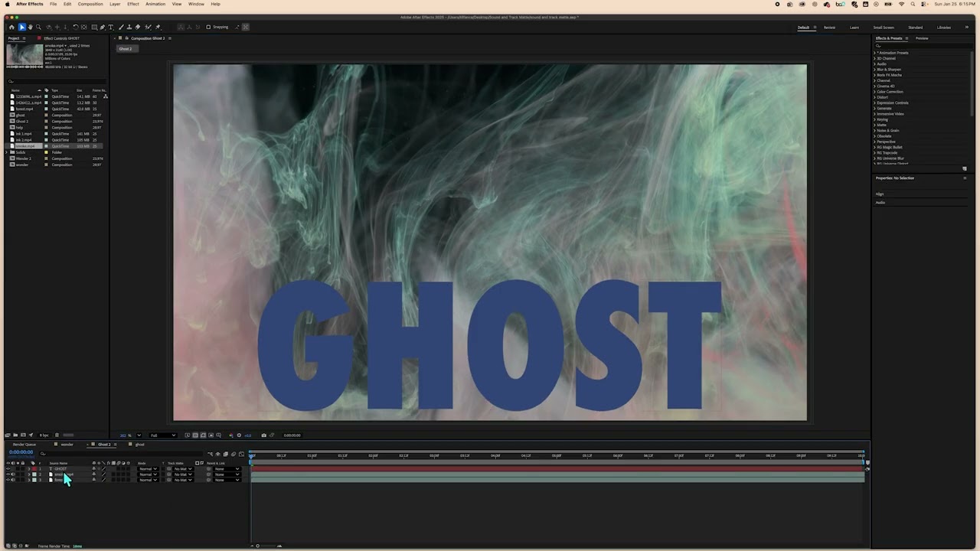
Task: Expand smoke.mp4 layer properties in timeline
Action: coord(29,474)
